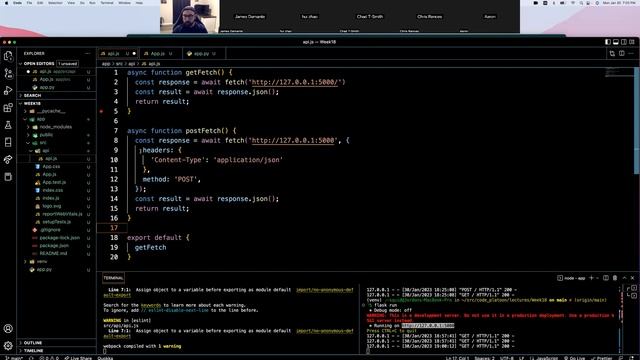Image resolution: width=640 pixels, height=360 pixels.
Task: Collapse the src folder
Action: pos(56,143)
